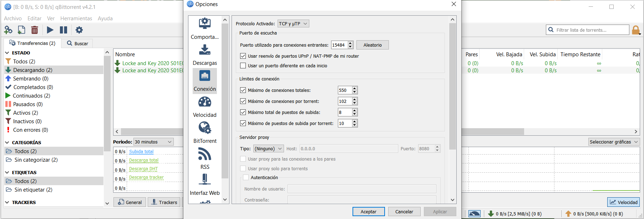Viewport: 644px width, 219px height.
Task: Open the Herramientas menu
Action: tap(76, 19)
